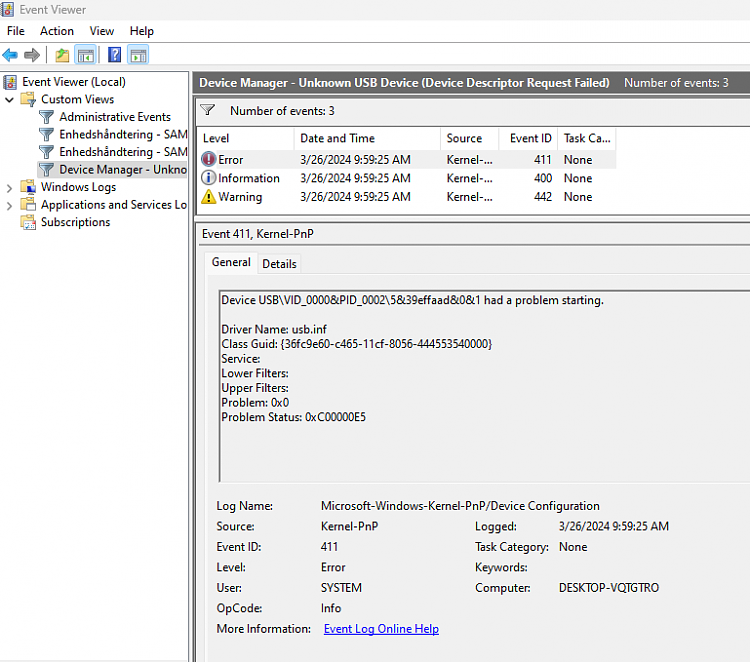Expand the Windows Logs tree node

click(9, 188)
